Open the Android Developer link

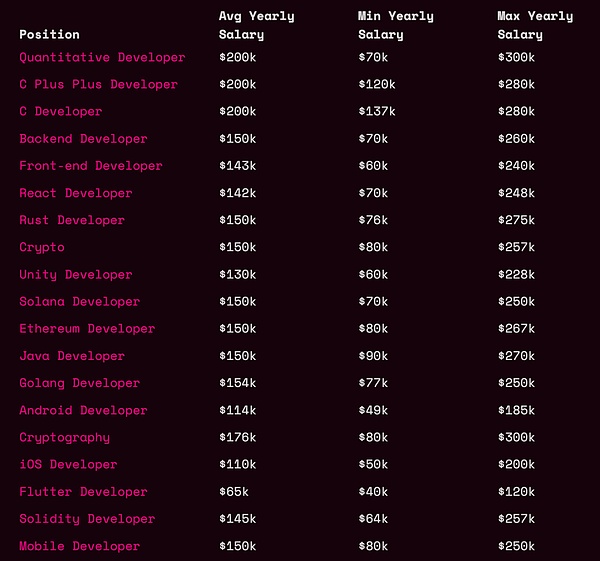(x=83, y=410)
